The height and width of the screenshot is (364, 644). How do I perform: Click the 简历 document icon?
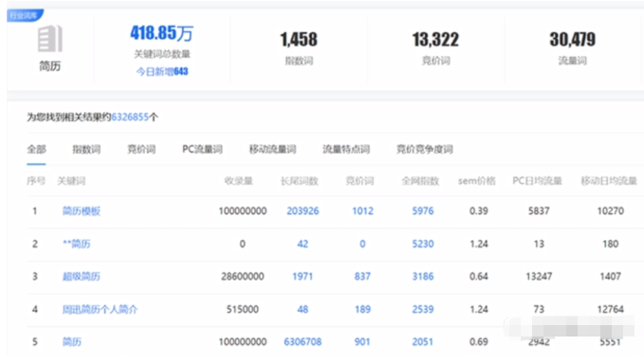coord(50,39)
